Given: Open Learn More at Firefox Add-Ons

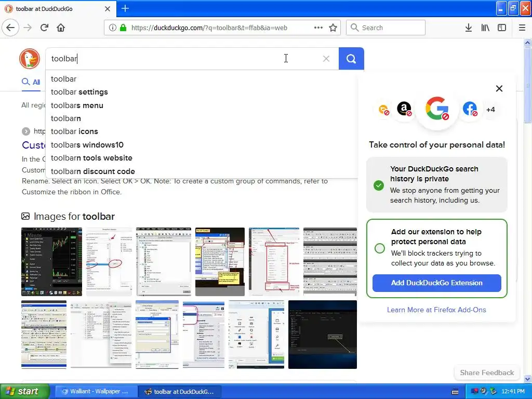Looking at the screenshot, I should (x=436, y=310).
